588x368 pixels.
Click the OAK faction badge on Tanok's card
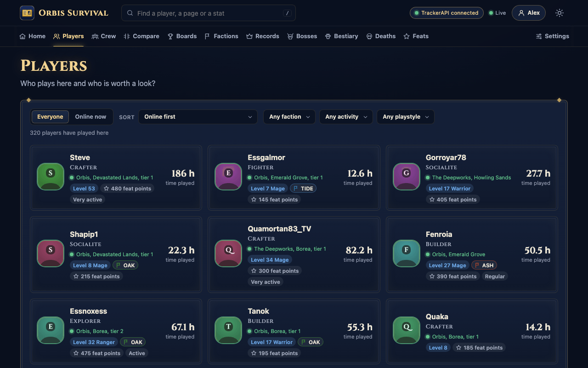click(311, 342)
